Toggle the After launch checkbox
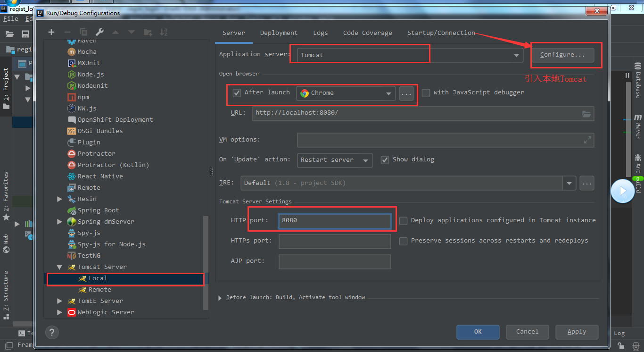The height and width of the screenshot is (352, 644). tap(237, 93)
